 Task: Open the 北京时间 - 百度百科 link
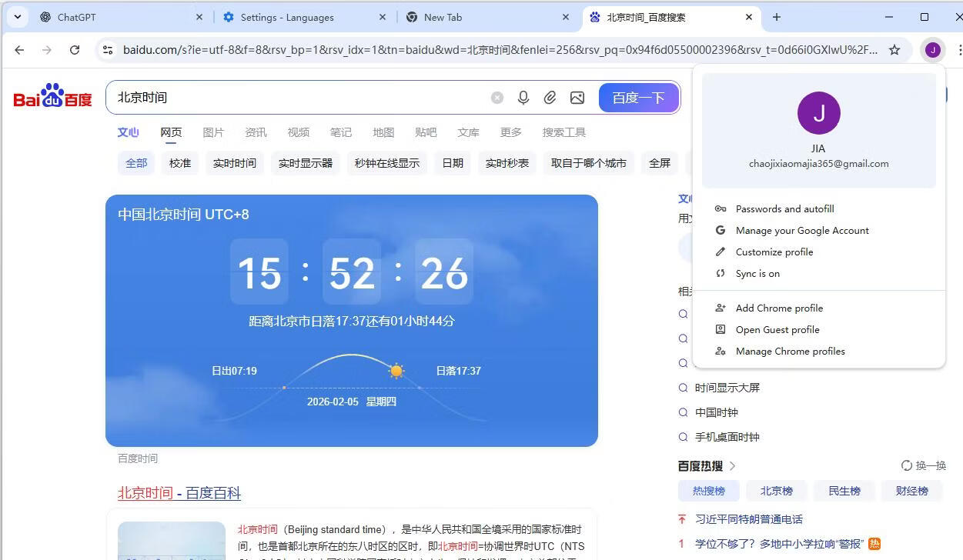click(179, 493)
